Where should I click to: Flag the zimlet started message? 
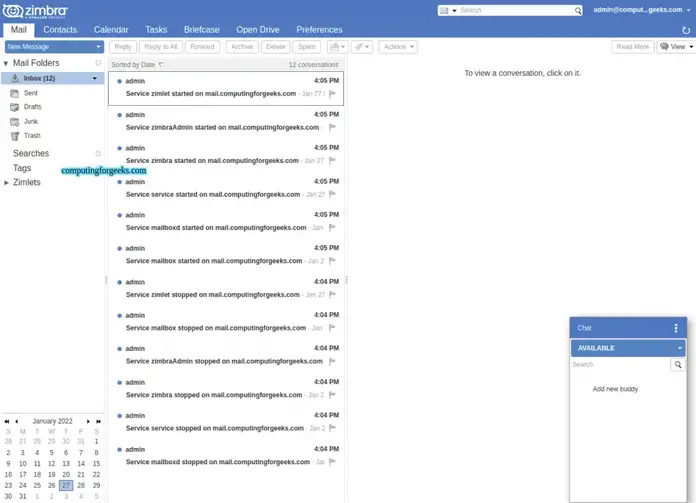click(x=332, y=94)
